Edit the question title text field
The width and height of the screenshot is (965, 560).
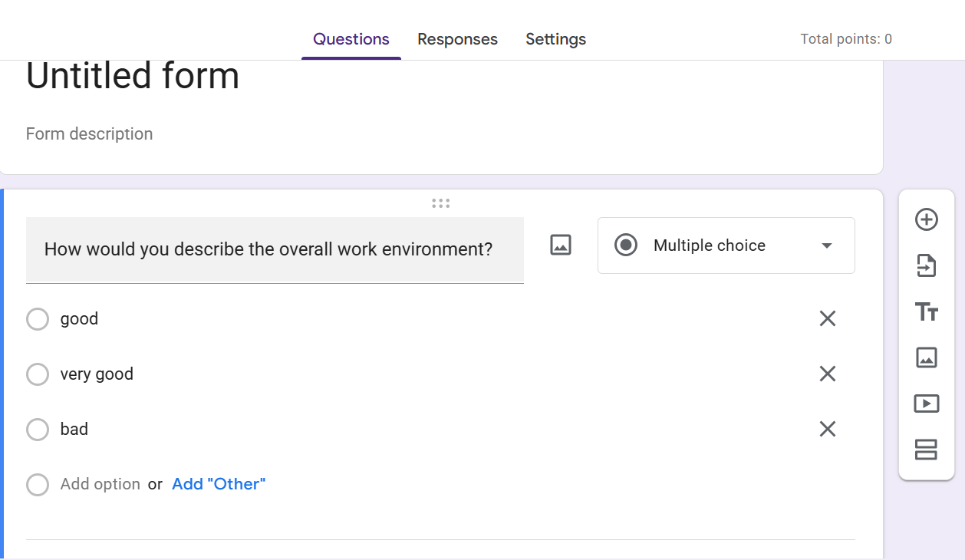(x=275, y=250)
